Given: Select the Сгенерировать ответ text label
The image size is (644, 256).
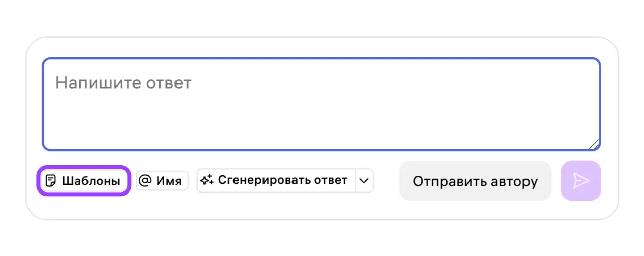Looking at the screenshot, I should [283, 180].
